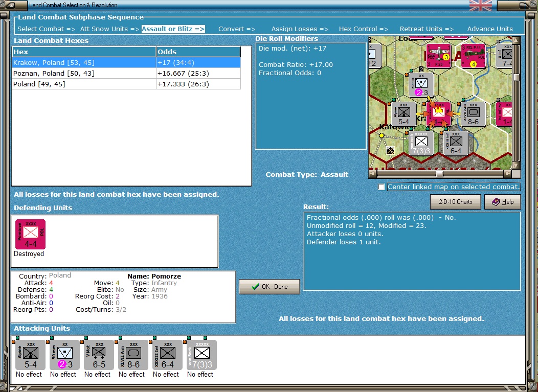
Task: Select the destroyed Pomorze defending unit
Action: click(30, 234)
